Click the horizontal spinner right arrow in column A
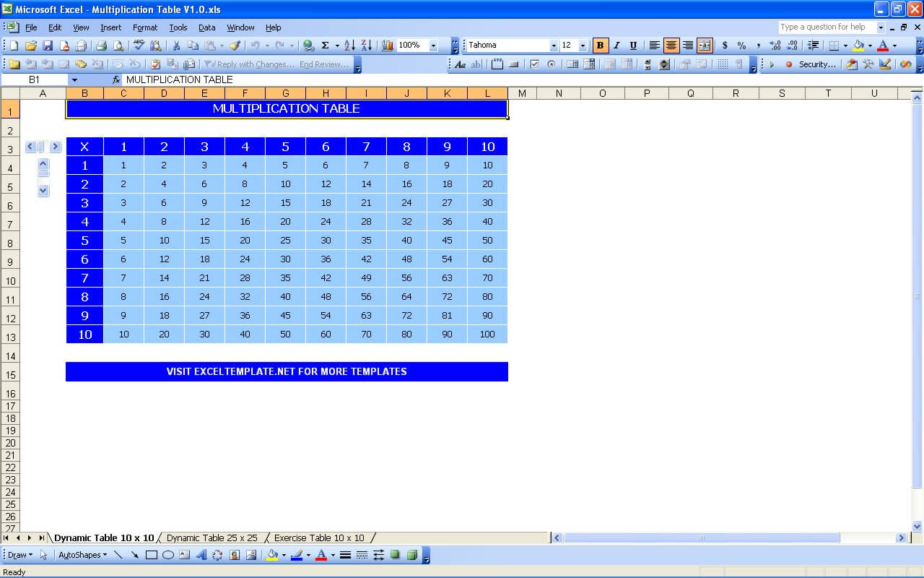This screenshot has width=924, height=578. pos(56,147)
